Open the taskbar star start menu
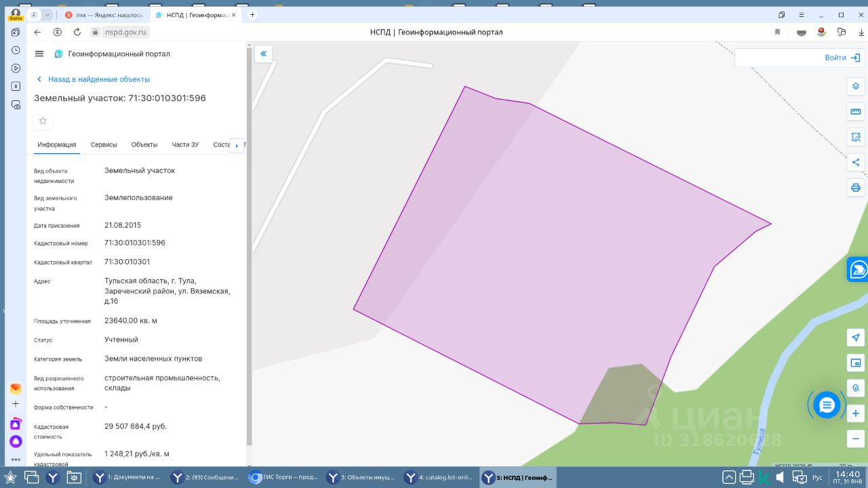The image size is (868, 488). point(11,477)
